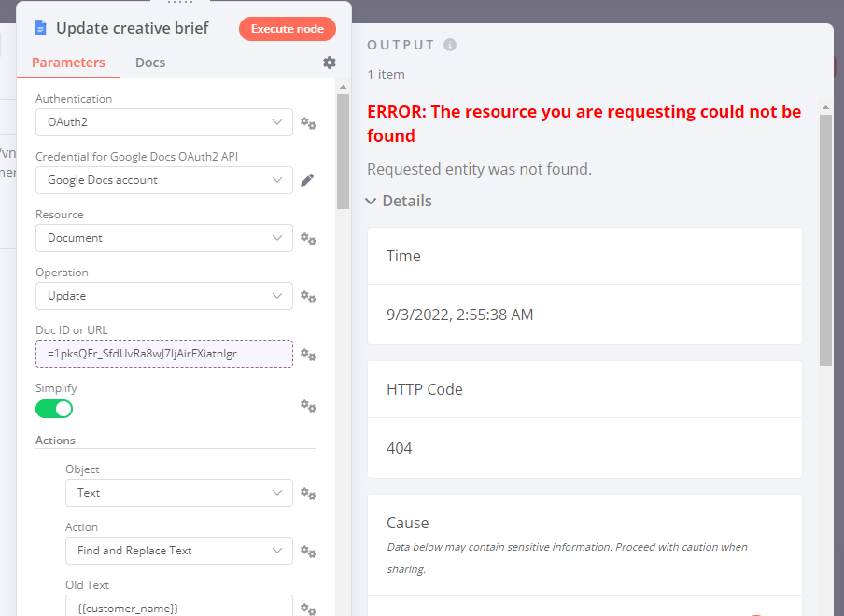The width and height of the screenshot is (844, 616).
Task: Open options gears beside Object dropdown
Action: coord(308,494)
